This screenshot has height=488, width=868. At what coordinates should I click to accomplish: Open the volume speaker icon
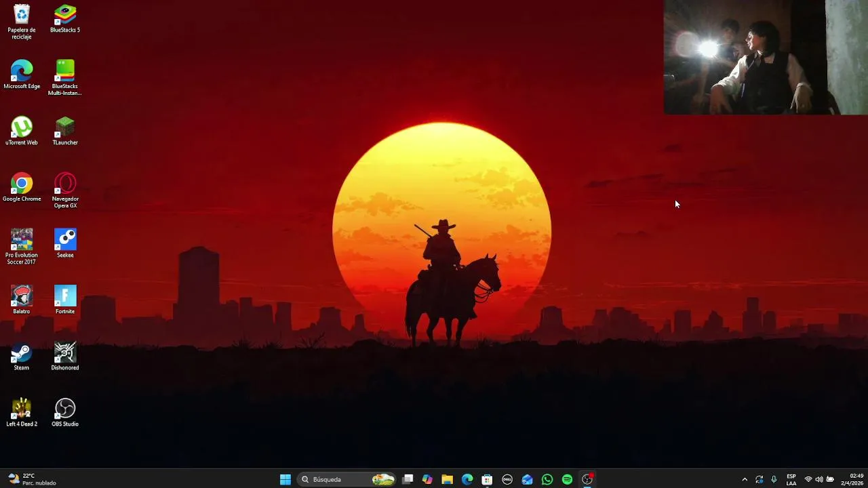pos(818,479)
